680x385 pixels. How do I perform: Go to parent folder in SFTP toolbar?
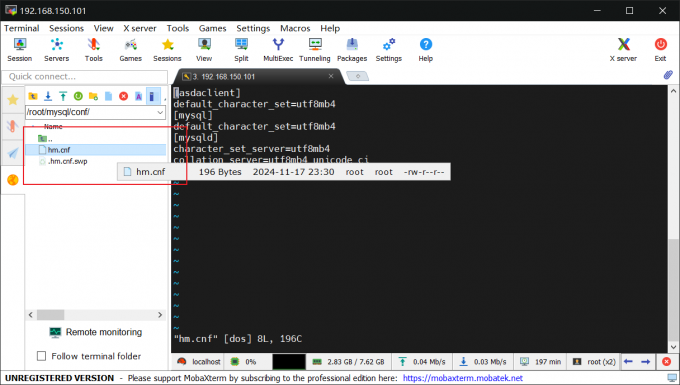tap(33, 96)
